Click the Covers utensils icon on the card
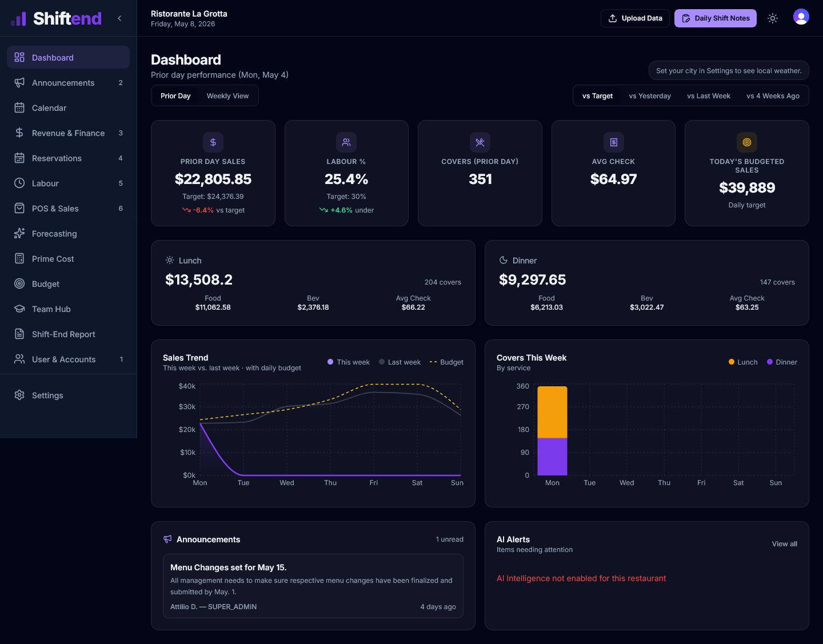Screen dimensions: 823x644 click(480, 142)
